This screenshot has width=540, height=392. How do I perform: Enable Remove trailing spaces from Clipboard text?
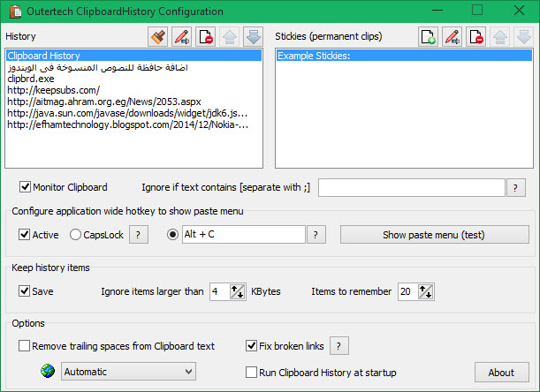24,346
